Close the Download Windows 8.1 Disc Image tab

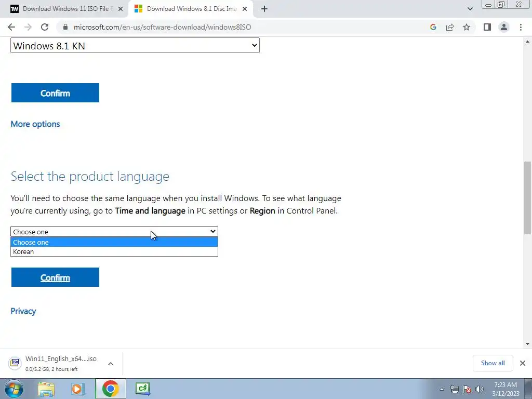pyautogui.click(x=245, y=9)
